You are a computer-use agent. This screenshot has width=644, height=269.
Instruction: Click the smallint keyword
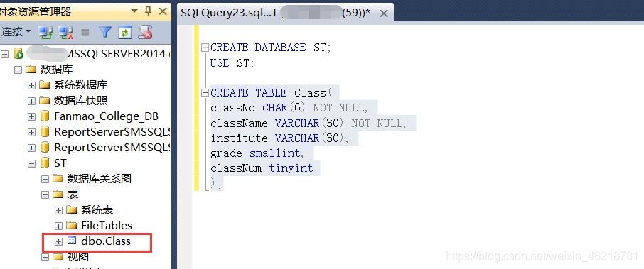[275, 153]
